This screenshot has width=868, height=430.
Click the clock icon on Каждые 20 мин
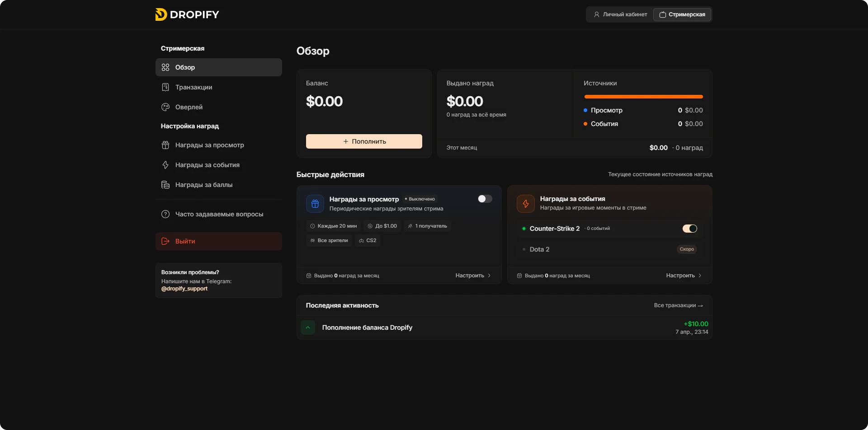tap(312, 226)
